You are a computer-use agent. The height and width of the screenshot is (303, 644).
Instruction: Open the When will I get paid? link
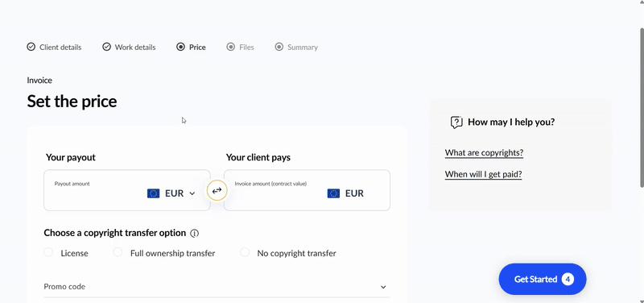point(484,174)
